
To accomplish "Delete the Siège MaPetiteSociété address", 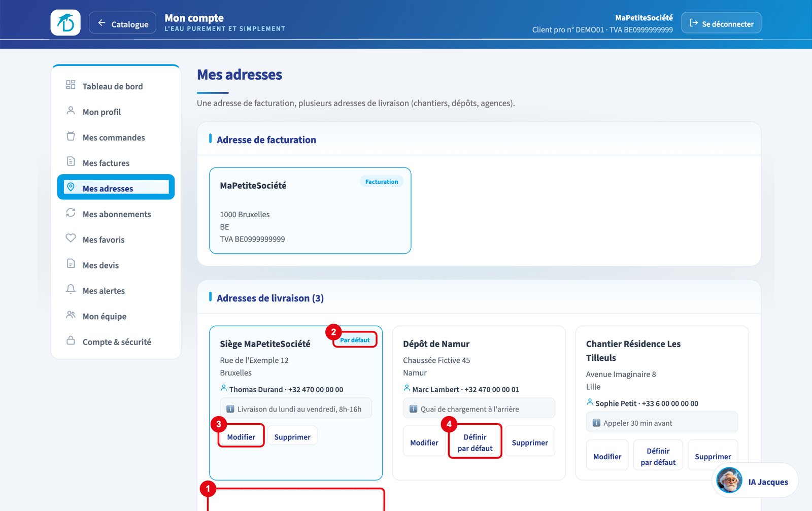I will [x=292, y=436].
